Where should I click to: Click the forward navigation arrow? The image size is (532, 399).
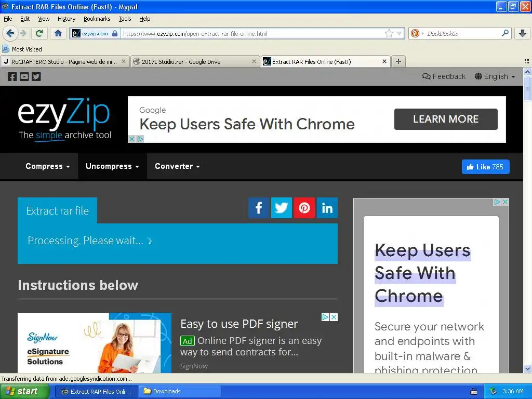pyautogui.click(x=23, y=33)
